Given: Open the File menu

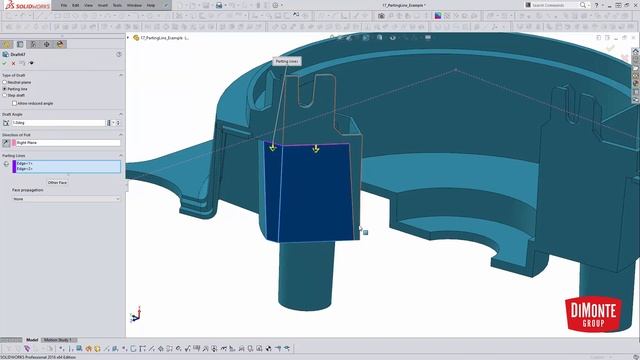Looking at the screenshot, I should coord(64,5).
